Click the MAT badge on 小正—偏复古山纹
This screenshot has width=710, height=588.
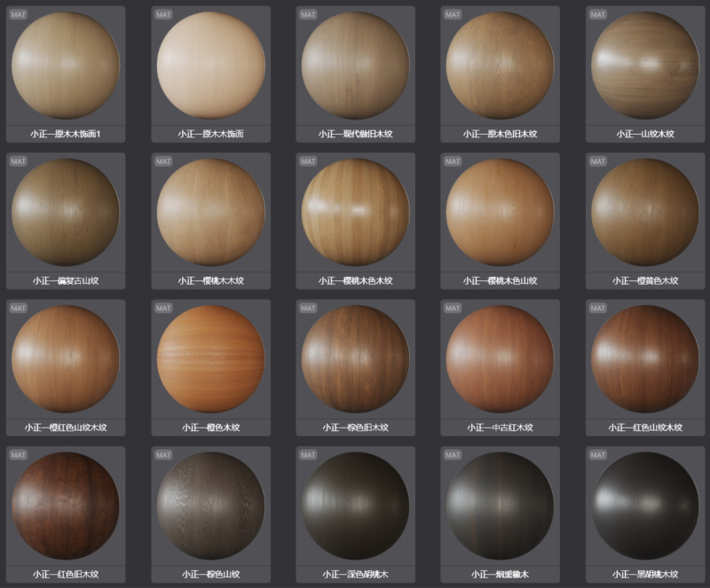tap(18, 161)
